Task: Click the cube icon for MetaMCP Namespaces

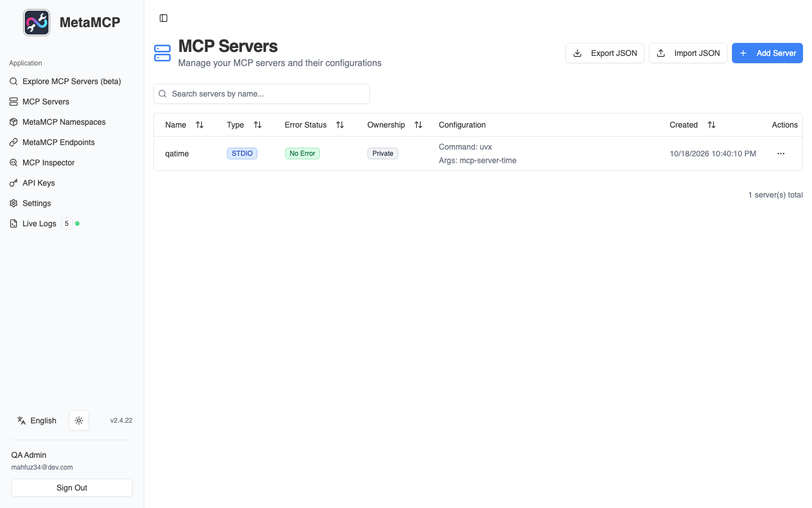Action: pyautogui.click(x=14, y=122)
